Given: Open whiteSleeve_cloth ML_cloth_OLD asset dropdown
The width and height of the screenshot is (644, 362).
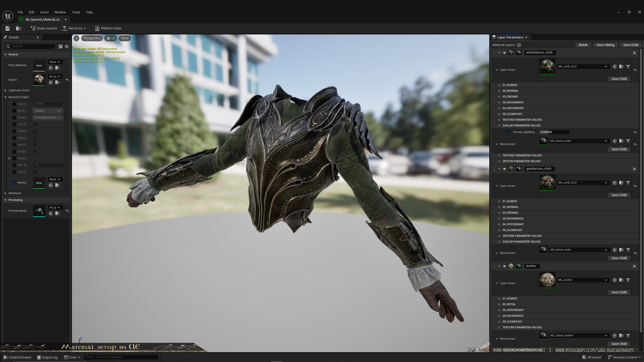Looking at the screenshot, I should point(583,67).
